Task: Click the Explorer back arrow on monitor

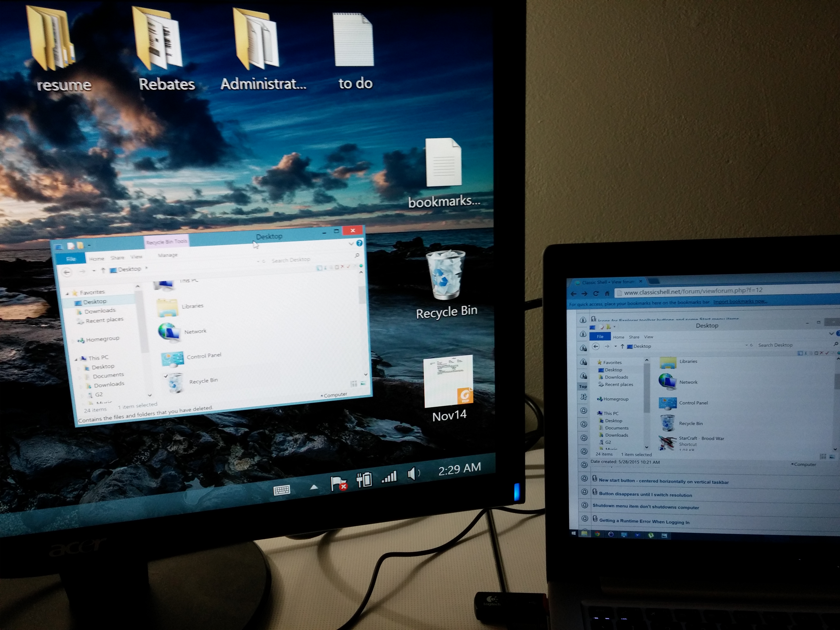Action: point(67,272)
